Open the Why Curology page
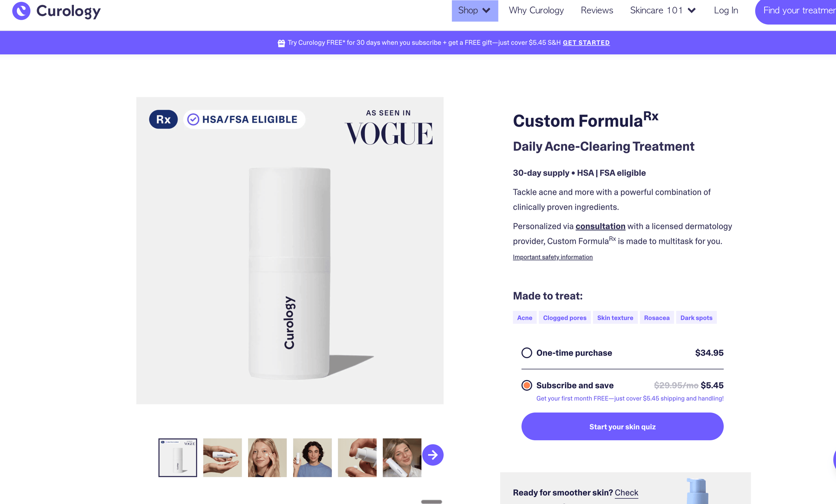 pos(536,10)
